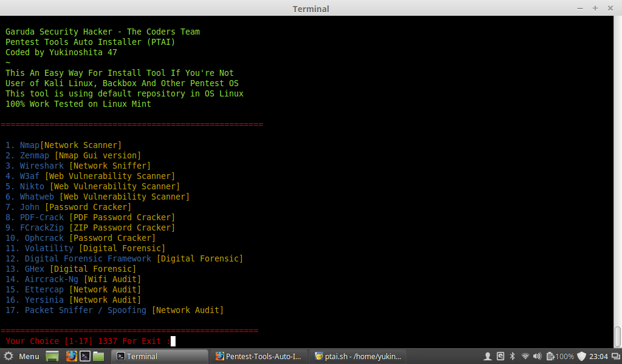This screenshot has width=622, height=364.
Task: Close the Terminal window
Action: [610, 8]
